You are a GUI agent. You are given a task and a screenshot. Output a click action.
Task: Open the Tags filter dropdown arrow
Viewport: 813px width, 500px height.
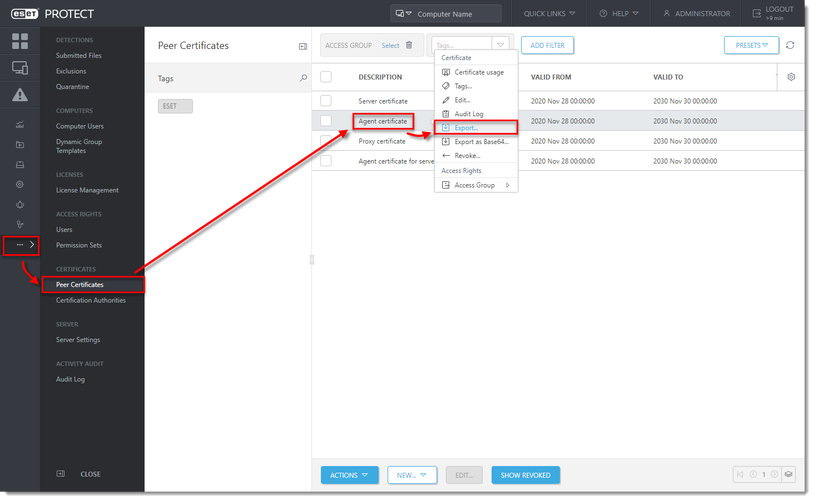pyautogui.click(x=500, y=45)
